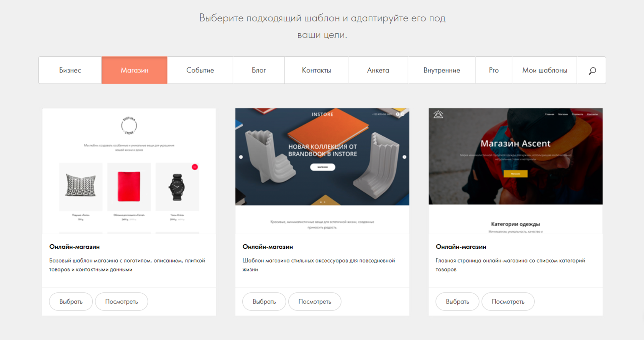Click the Shetuka Store round logo in preview
The image size is (644, 340).
[x=129, y=126]
